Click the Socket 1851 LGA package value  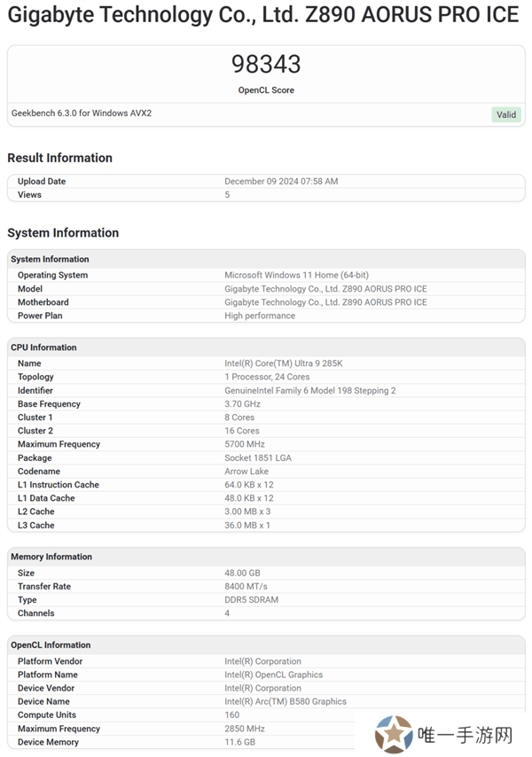pyautogui.click(x=258, y=457)
